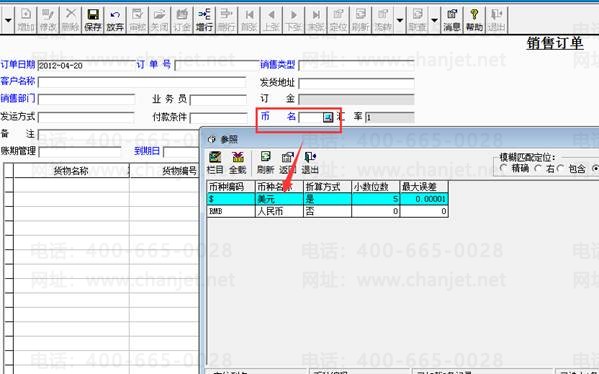This screenshot has height=374, width=599.
Task: Open the 消息 (Messages) toolbar icon
Action: click(x=452, y=20)
